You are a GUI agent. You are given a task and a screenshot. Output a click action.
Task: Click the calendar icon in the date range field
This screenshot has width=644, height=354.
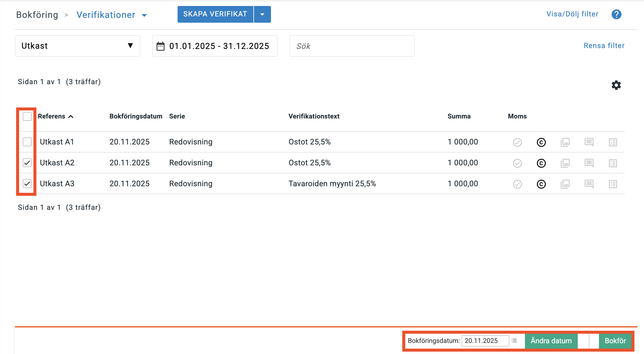161,46
